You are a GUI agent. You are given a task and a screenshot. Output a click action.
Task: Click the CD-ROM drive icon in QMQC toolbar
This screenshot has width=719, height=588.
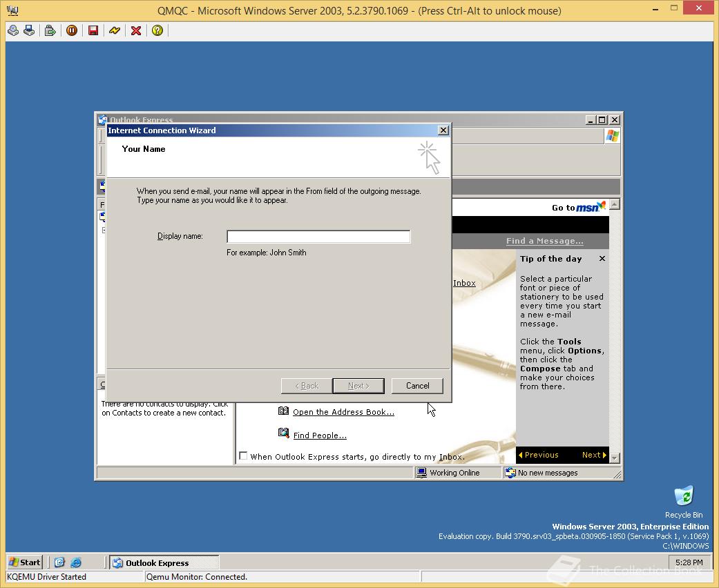[13, 30]
